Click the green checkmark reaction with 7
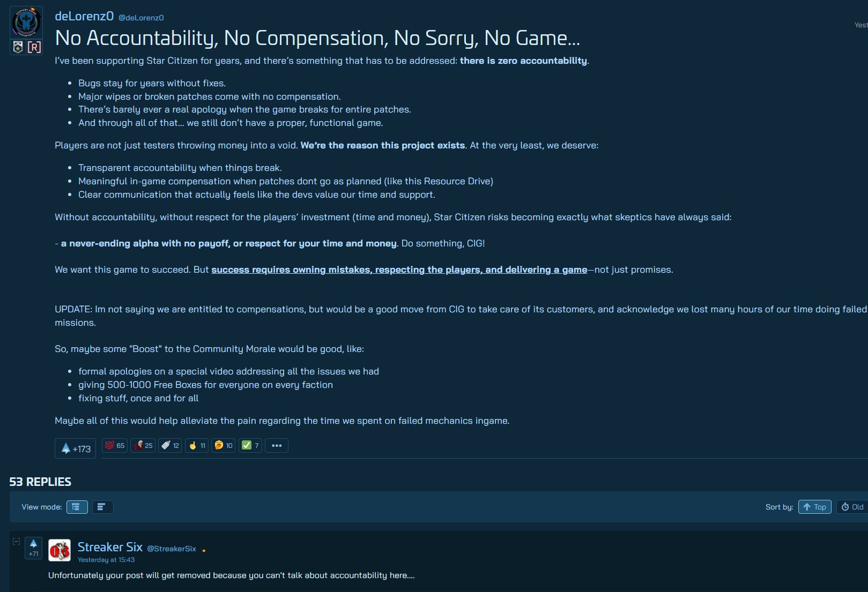 pyautogui.click(x=250, y=445)
